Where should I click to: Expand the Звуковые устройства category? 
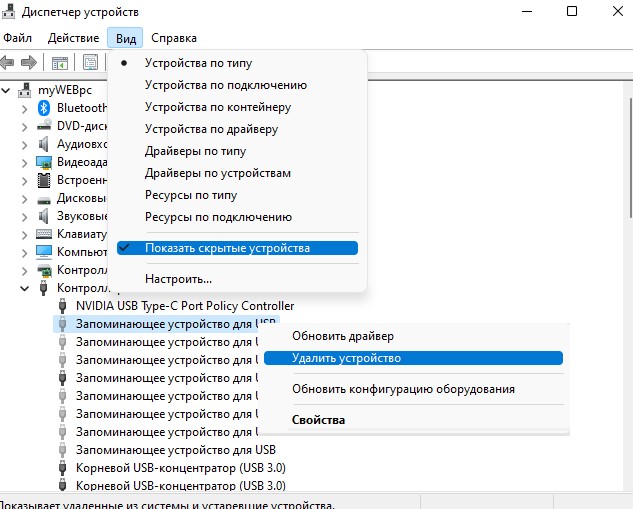[25, 217]
